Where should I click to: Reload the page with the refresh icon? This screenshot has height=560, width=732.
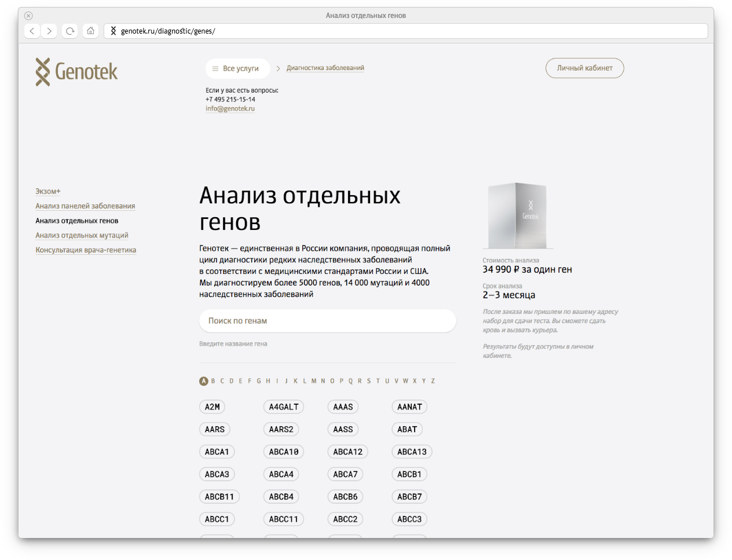pyautogui.click(x=70, y=31)
